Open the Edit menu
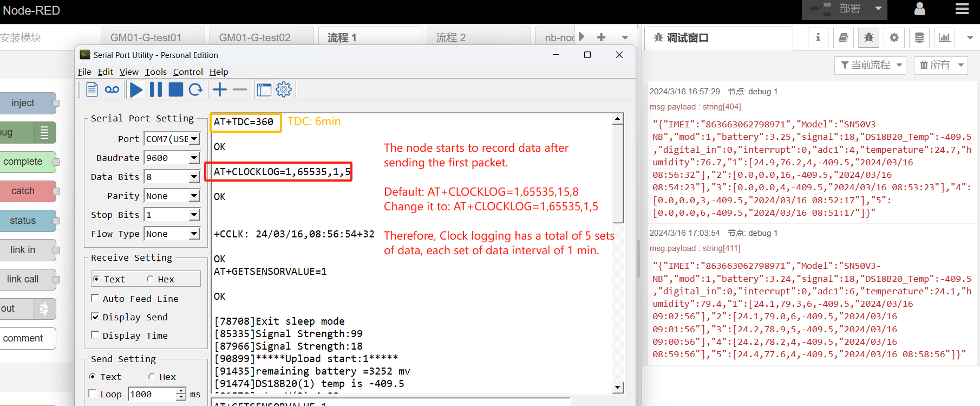This screenshot has width=980, height=406. click(x=105, y=72)
